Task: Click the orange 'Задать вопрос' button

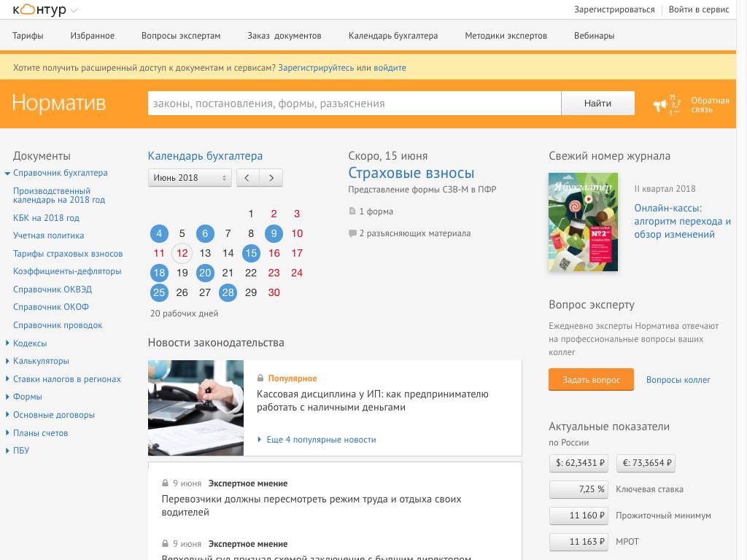Action: click(x=591, y=380)
